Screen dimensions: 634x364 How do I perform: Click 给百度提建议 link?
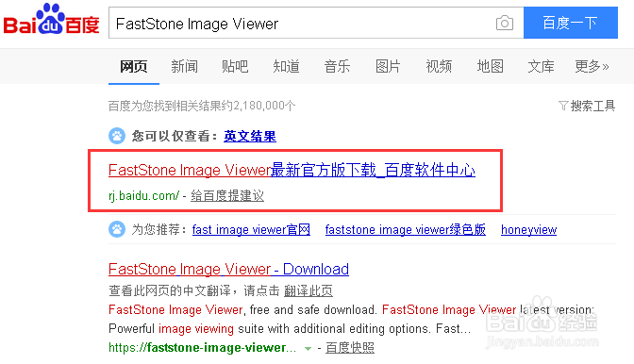coord(227,196)
